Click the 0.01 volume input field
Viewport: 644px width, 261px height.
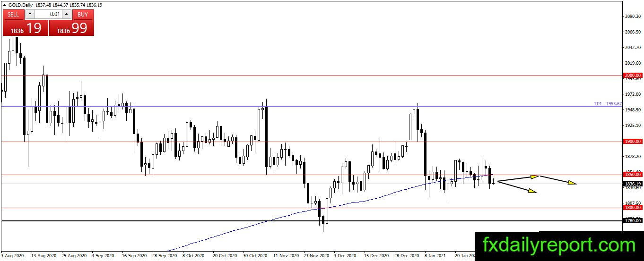coord(48,14)
